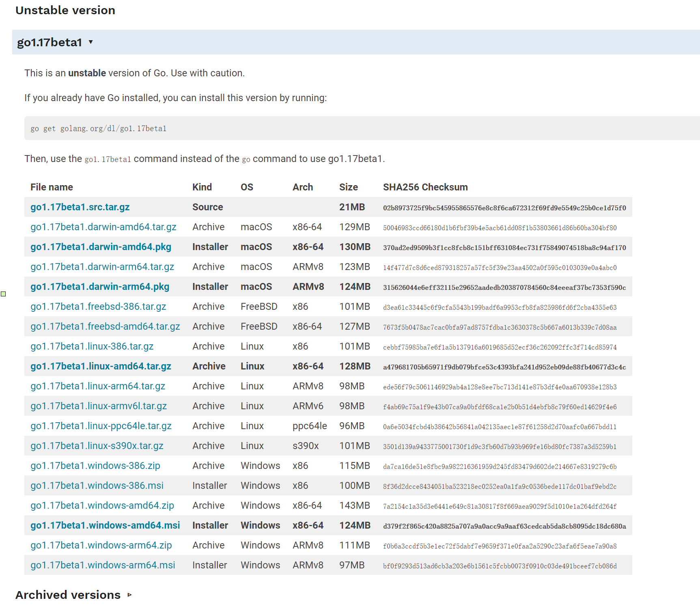Click checksum starting with 3501d139a943
This screenshot has height=609, width=700.
coord(500,447)
